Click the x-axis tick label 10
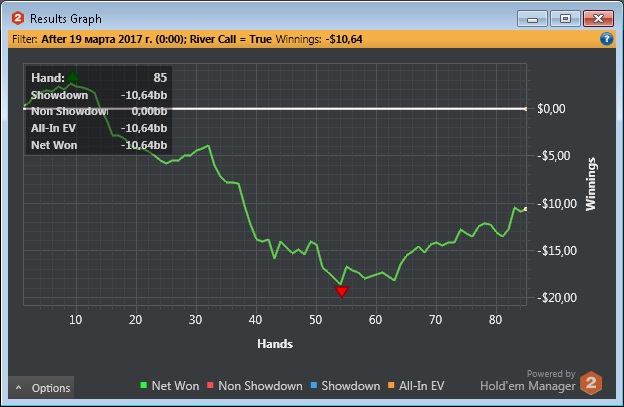Viewport: 624px width, 407px height. coord(75,319)
